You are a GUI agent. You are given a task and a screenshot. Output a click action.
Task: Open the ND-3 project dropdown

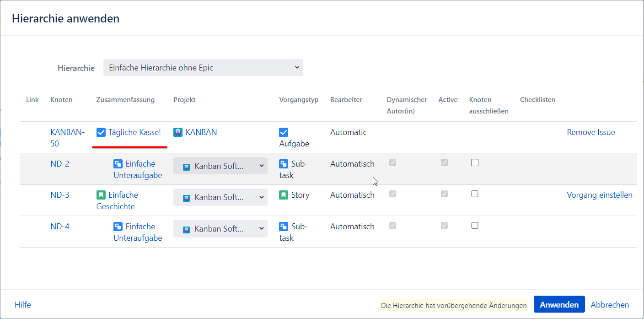coord(220,197)
